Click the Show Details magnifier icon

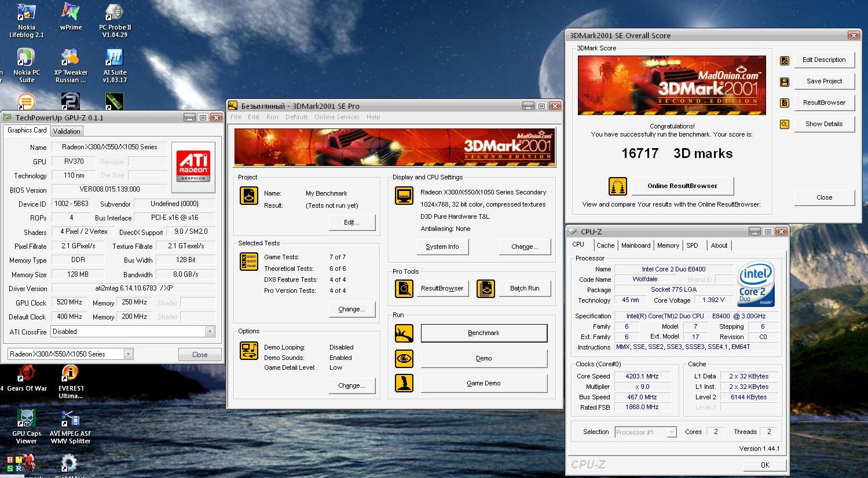(x=785, y=124)
